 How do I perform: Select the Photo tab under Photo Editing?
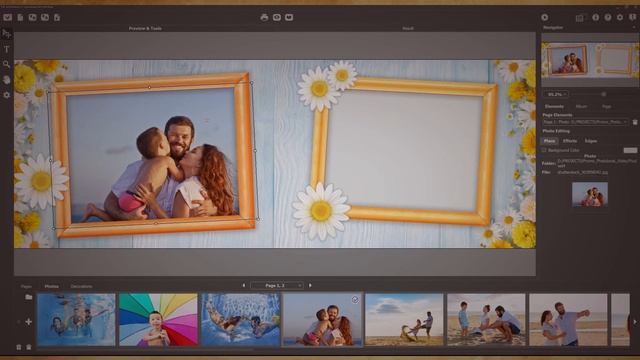pyautogui.click(x=549, y=141)
